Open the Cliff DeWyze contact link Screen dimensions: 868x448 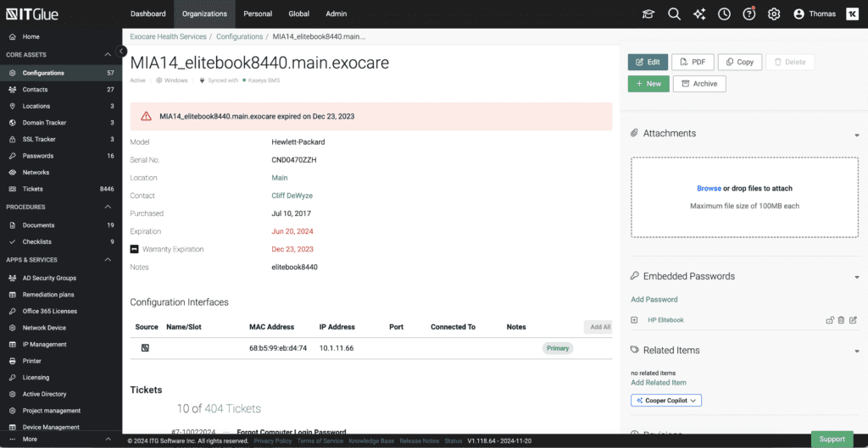292,196
